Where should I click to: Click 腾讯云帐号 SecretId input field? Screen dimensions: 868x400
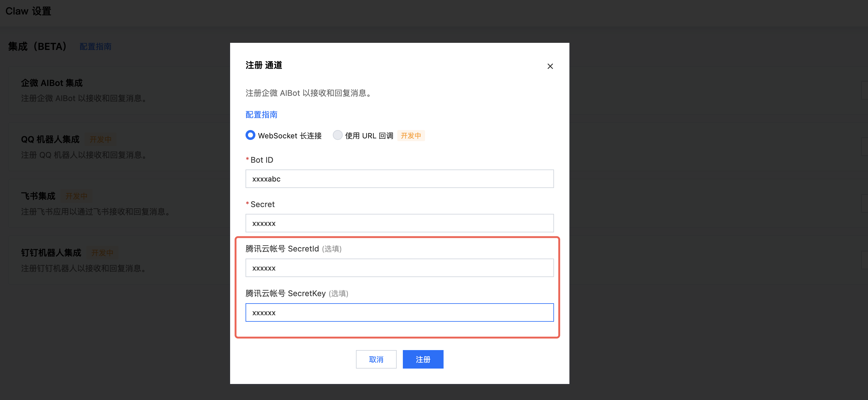pyautogui.click(x=399, y=268)
